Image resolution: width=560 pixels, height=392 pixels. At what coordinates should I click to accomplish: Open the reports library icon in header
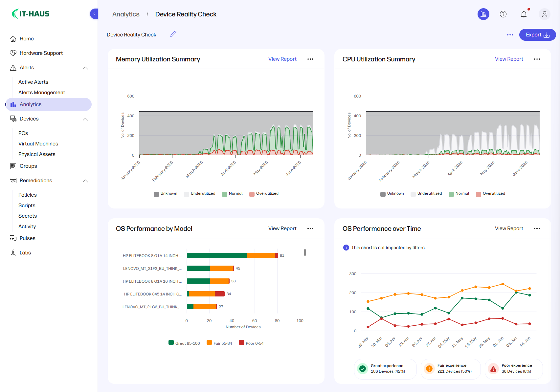483,14
